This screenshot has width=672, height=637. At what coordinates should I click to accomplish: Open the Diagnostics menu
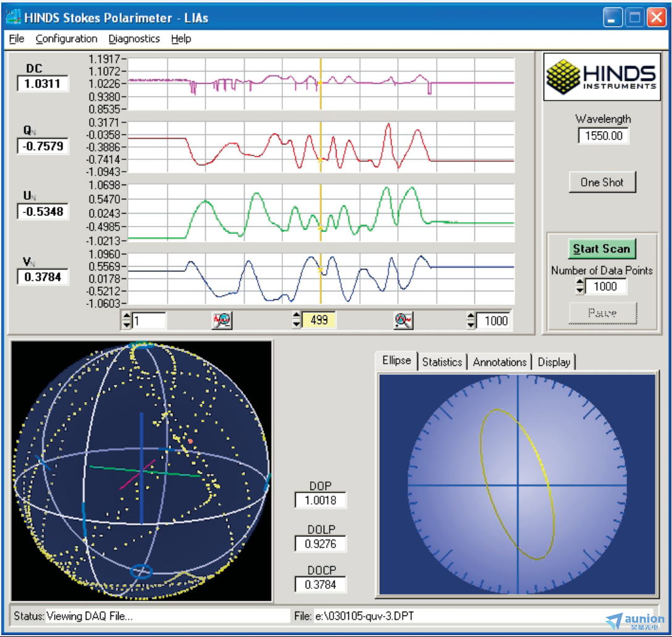[x=133, y=39]
